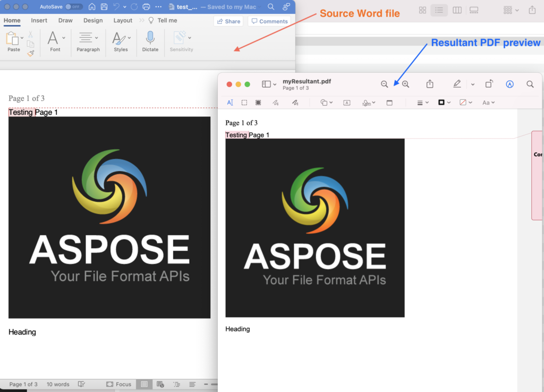Click the search magnifier in Word title bar
Viewport: 544px width, 392px height.
click(271, 6)
